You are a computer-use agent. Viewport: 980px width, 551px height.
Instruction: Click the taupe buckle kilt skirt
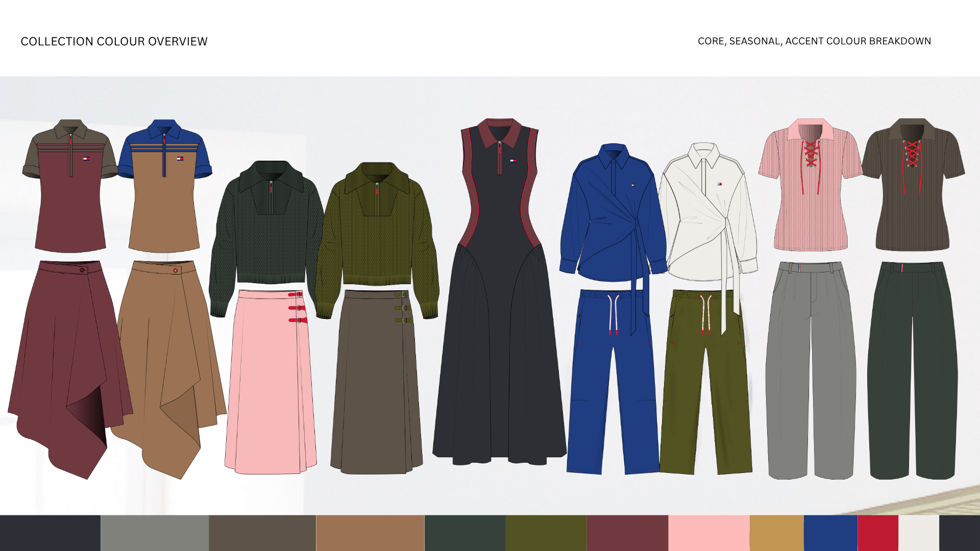[x=377, y=382]
